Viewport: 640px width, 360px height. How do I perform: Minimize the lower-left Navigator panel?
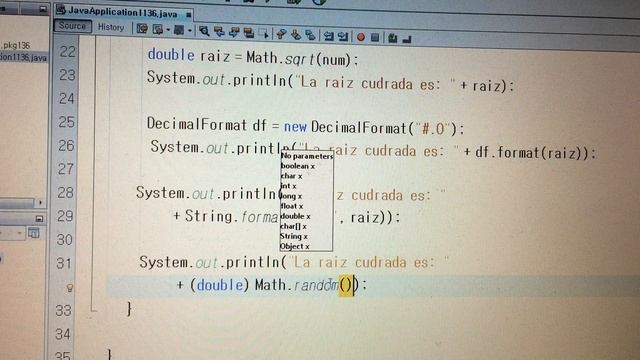click(40, 219)
